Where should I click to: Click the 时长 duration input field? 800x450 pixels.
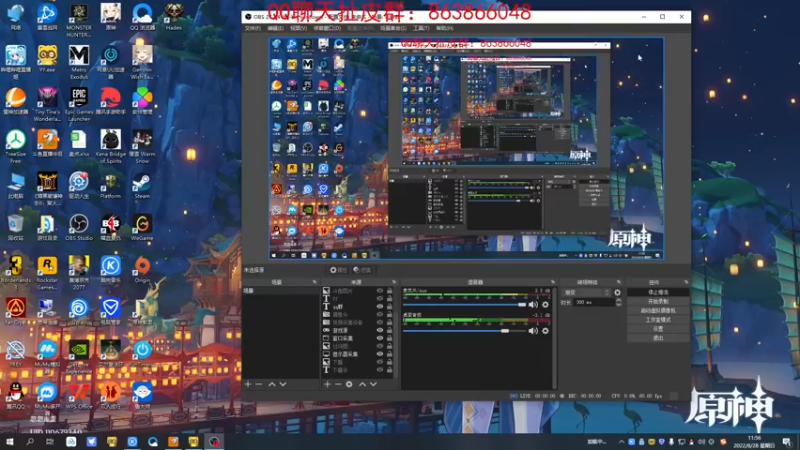click(594, 303)
